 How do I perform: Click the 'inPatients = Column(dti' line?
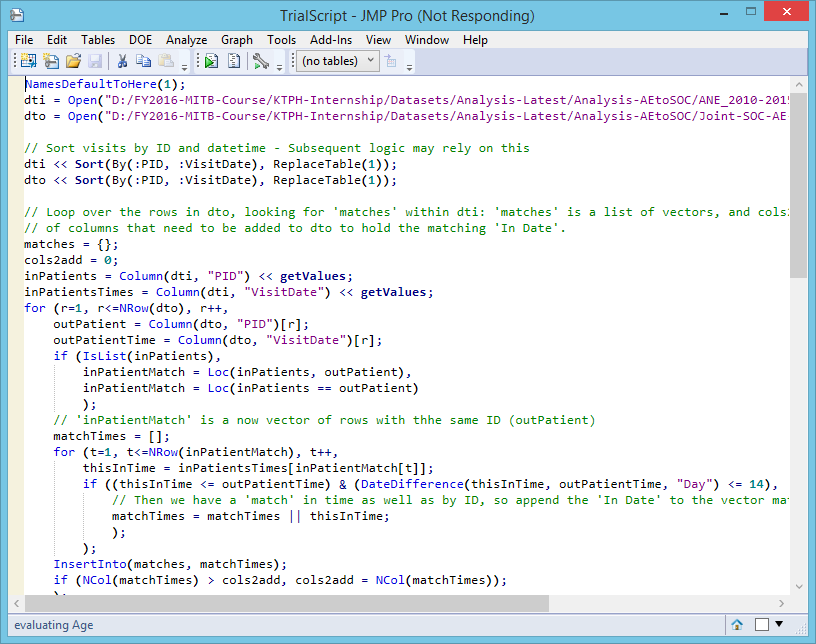(x=188, y=276)
